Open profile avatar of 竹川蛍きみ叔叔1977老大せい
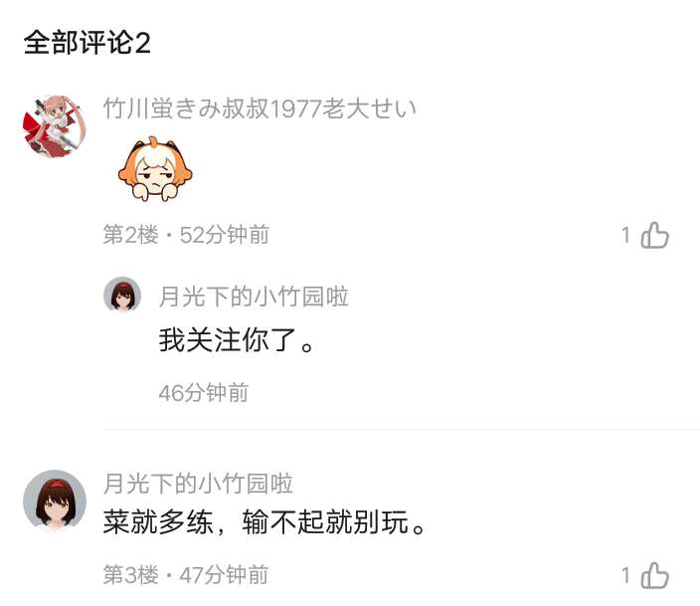 [55, 126]
